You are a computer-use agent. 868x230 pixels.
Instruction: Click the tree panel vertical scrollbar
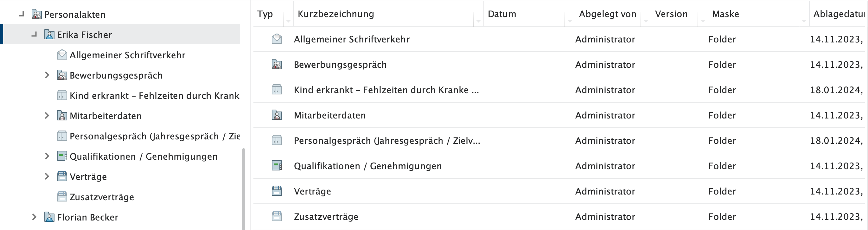[243, 188]
